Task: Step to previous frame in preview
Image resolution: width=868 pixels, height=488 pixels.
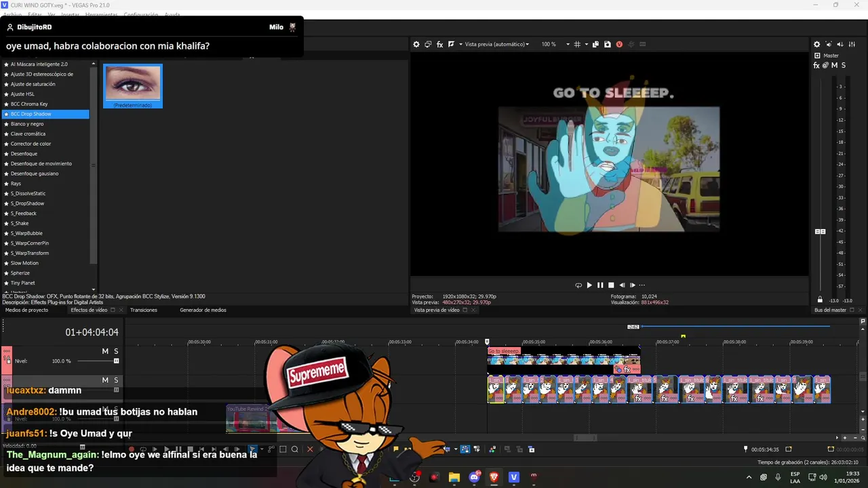Action: [x=622, y=285]
